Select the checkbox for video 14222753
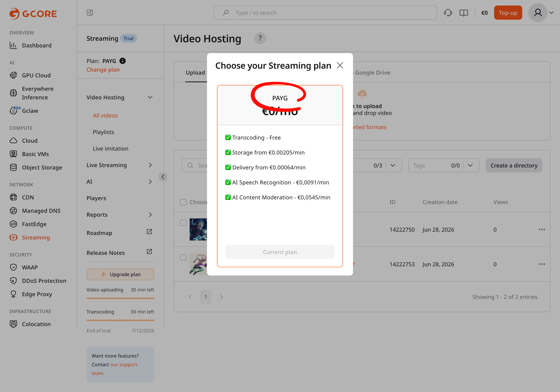The height and width of the screenshot is (392, 560). pyautogui.click(x=183, y=257)
